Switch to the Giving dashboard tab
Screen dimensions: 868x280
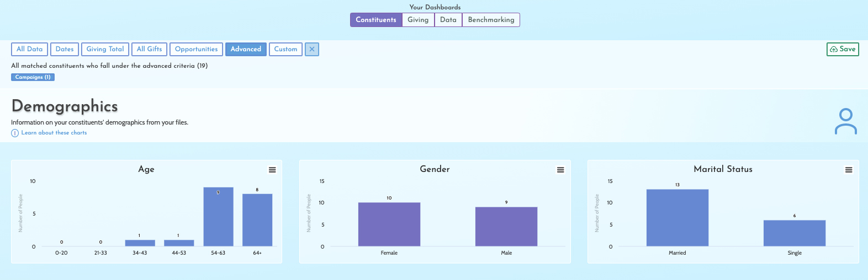point(418,20)
